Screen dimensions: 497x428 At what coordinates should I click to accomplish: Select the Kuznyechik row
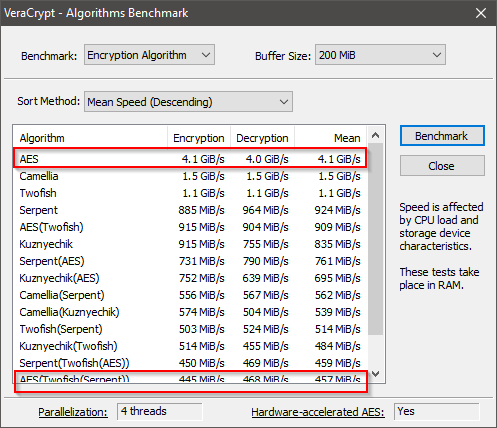pyautogui.click(x=190, y=244)
